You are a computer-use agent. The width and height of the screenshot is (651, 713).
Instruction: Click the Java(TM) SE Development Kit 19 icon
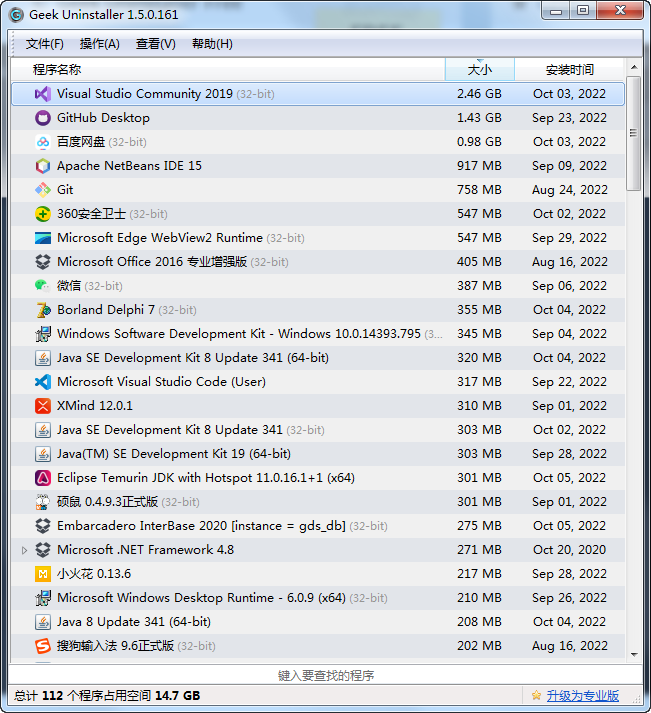pyautogui.click(x=43, y=454)
